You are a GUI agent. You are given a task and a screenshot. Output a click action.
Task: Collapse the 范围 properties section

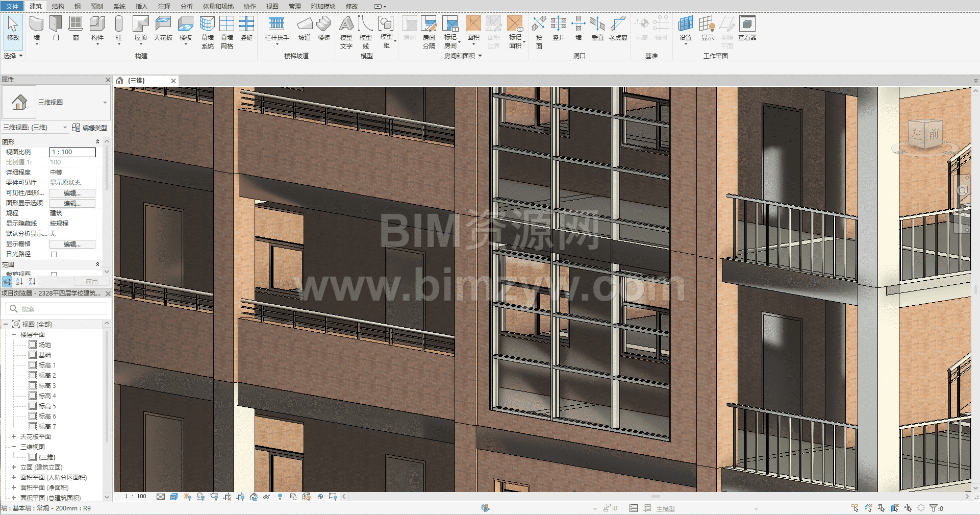[97, 264]
